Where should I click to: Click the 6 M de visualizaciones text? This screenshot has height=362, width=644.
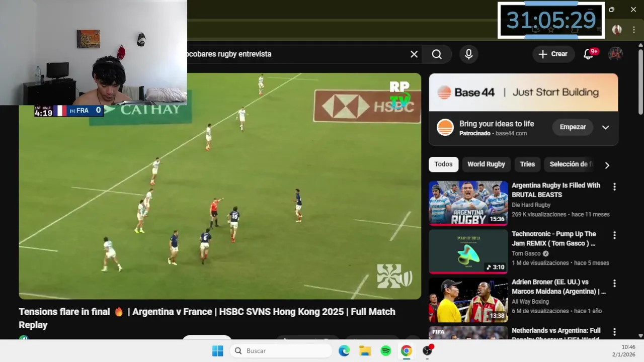(541, 311)
